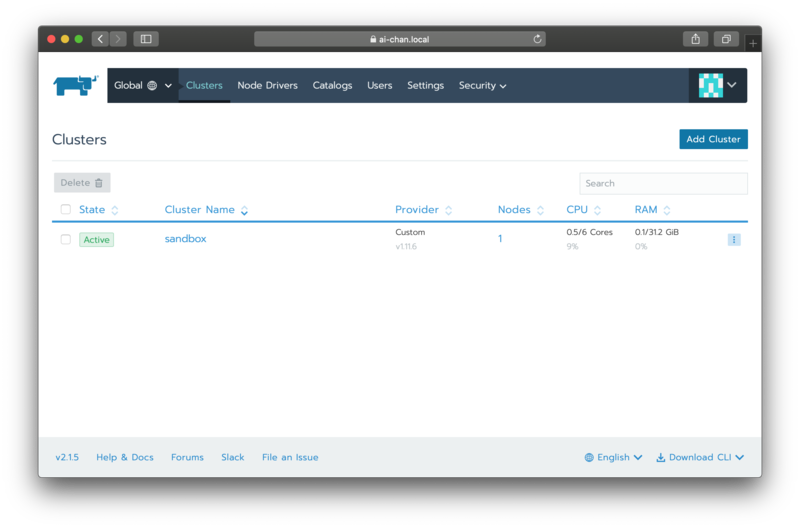Check the select-all clusters checkbox

click(x=66, y=210)
